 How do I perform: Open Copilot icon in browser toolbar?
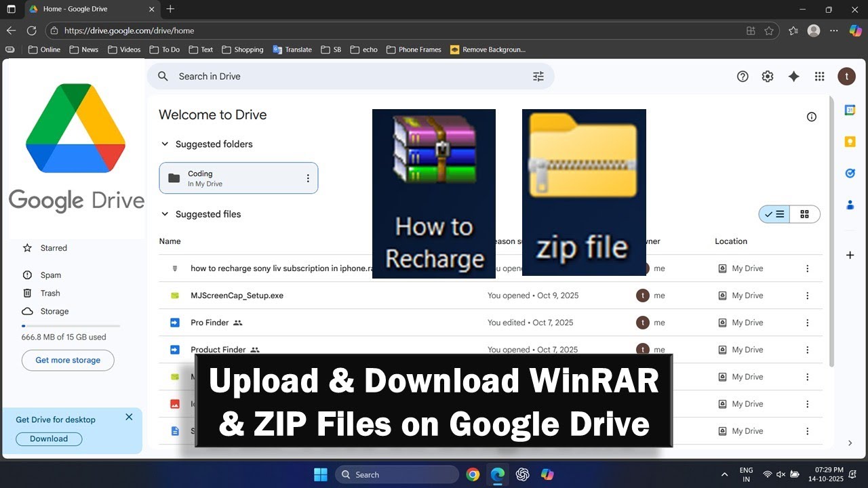click(x=854, y=30)
